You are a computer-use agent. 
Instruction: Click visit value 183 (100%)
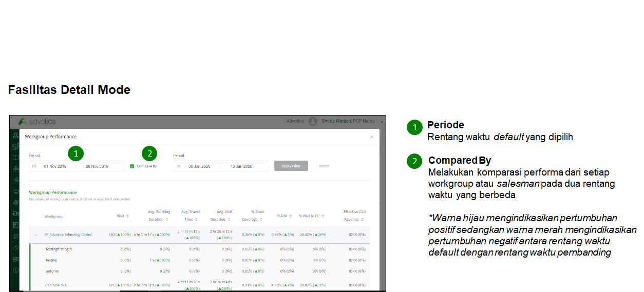pyautogui.click(x=120, y=235)
